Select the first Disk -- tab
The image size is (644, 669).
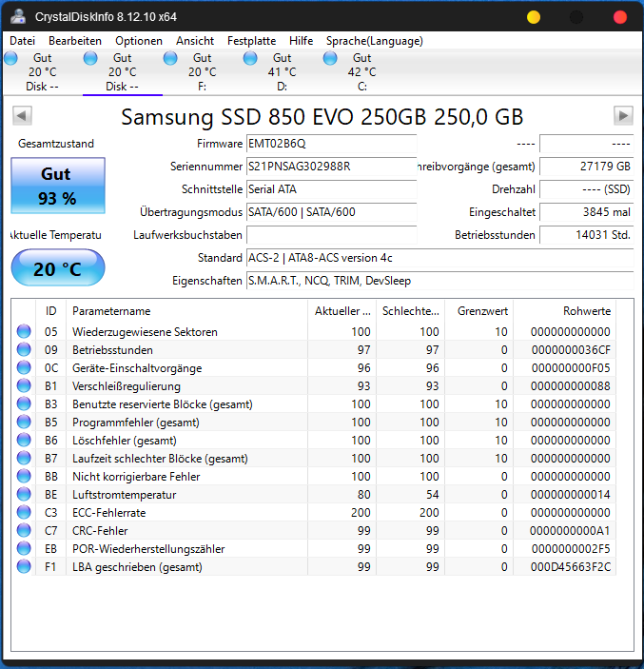tap(42, 72)
